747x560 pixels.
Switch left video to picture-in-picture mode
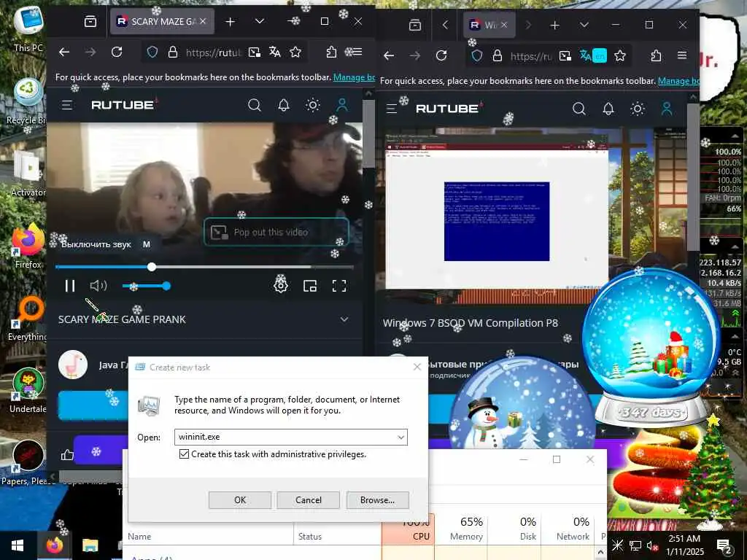click(x=310, y=286)
